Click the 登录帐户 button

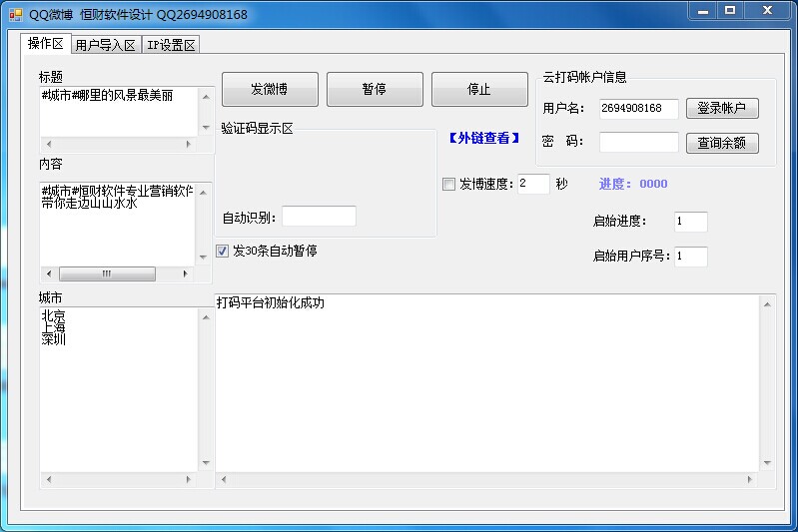(722, 109)
